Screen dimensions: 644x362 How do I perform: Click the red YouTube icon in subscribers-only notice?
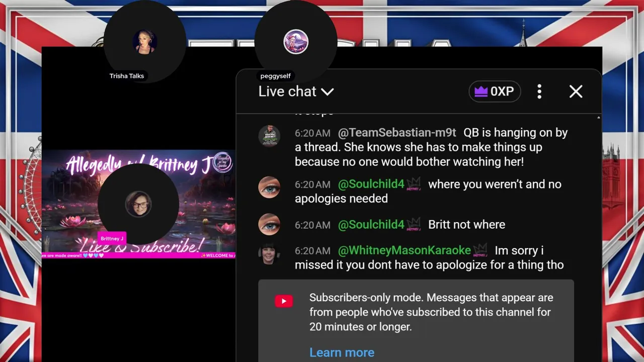[284, 301]
